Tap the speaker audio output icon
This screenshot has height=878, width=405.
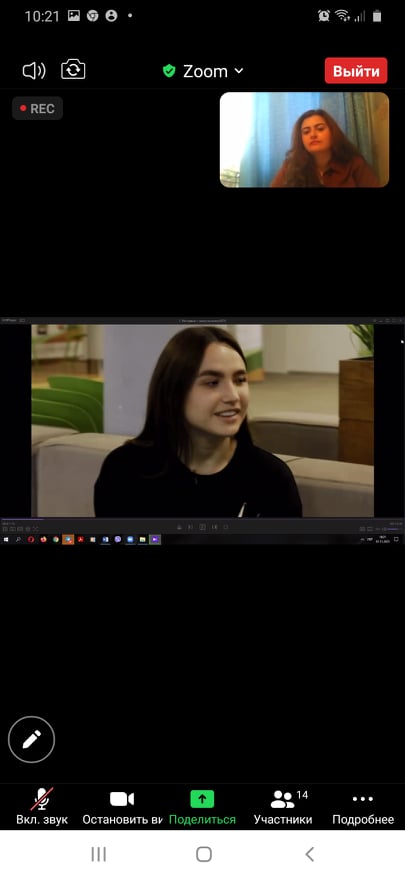pos(34,71)
